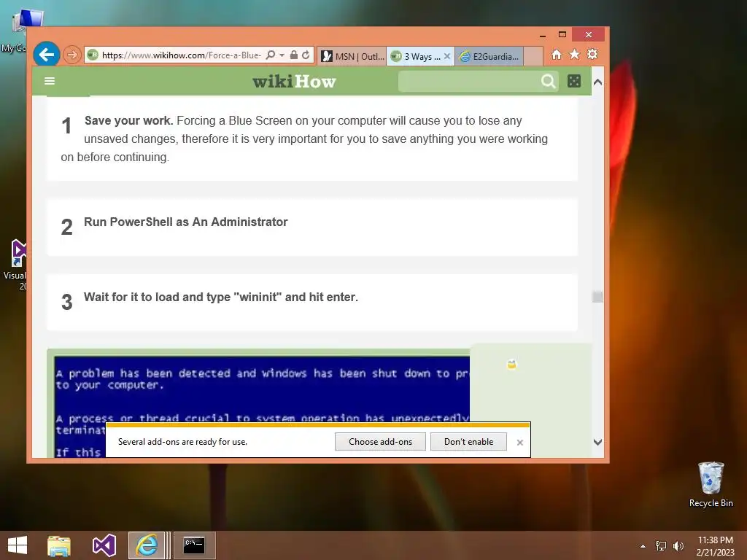The height and width of the screenshot is (560, 747).
Task: Refresh the page with reload icon
Action: click(306, 55)
